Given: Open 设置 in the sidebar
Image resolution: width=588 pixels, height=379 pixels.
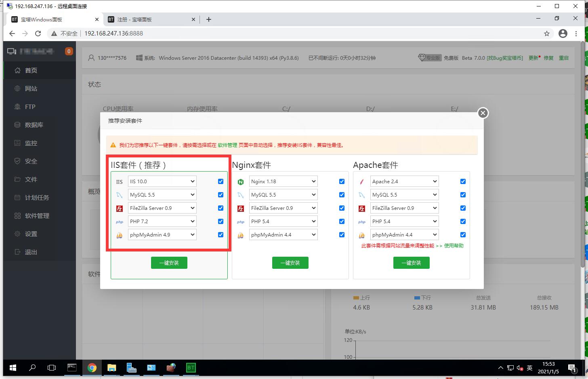Looking at the screenshot, I should [x=40, y=234].
